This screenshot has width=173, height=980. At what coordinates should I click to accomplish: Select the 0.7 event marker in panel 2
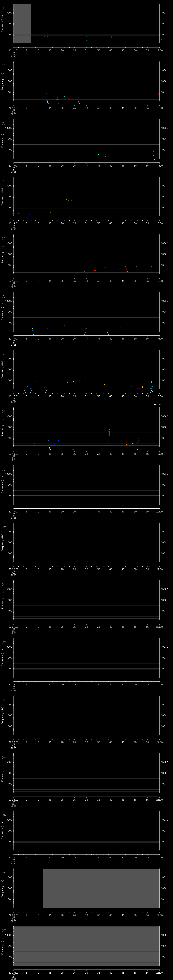[78, 103]
